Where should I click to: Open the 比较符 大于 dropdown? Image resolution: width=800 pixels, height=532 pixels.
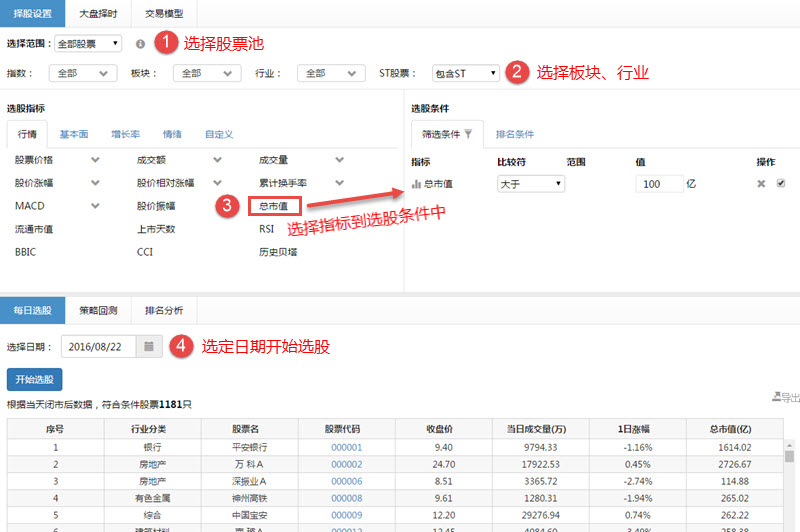click(531, 184)
